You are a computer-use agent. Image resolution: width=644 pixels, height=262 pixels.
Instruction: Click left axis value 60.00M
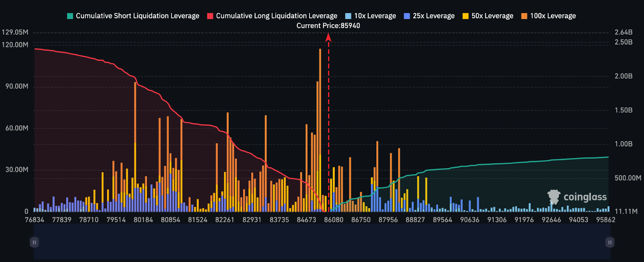[x=17, y=128]
